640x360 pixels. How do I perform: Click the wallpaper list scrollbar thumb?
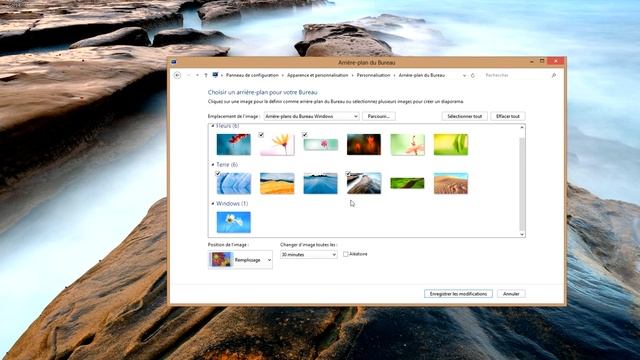[522, 184]
